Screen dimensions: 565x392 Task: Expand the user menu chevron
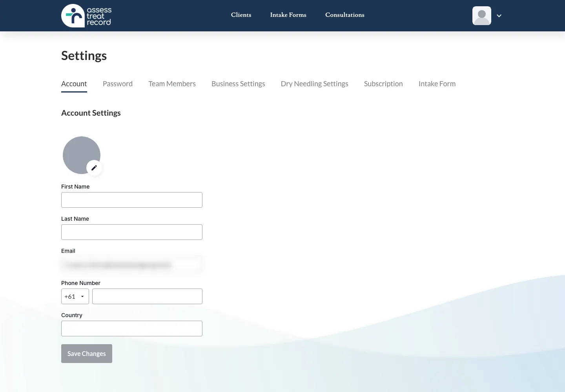499,16
